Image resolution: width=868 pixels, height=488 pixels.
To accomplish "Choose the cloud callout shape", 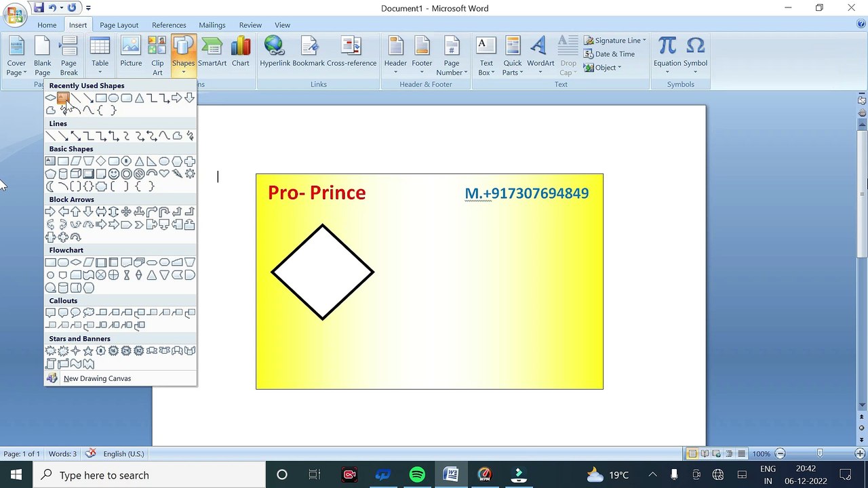I will click(x=88, y=313).
